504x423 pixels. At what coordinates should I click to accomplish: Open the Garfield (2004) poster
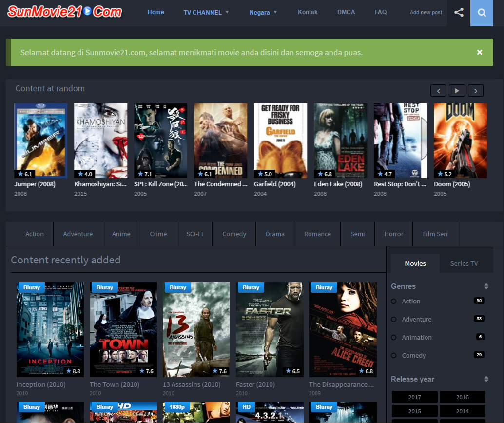281,141
